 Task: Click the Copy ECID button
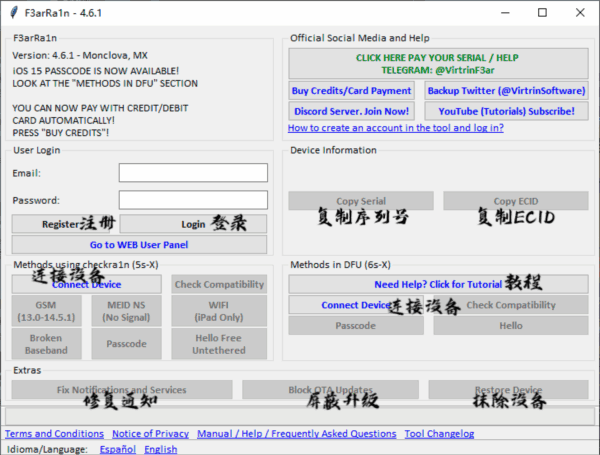pyautogui.click(x=515, y=201)
